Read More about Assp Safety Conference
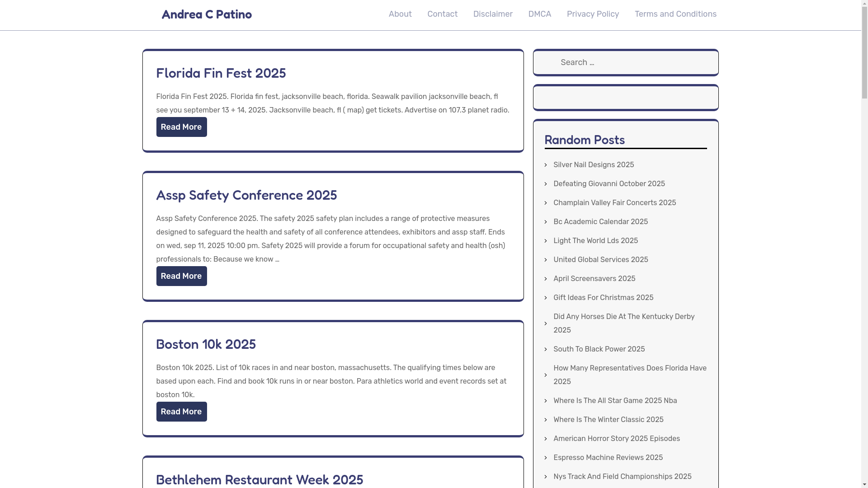This screenshot has height=488, width=868. point(181,276)
